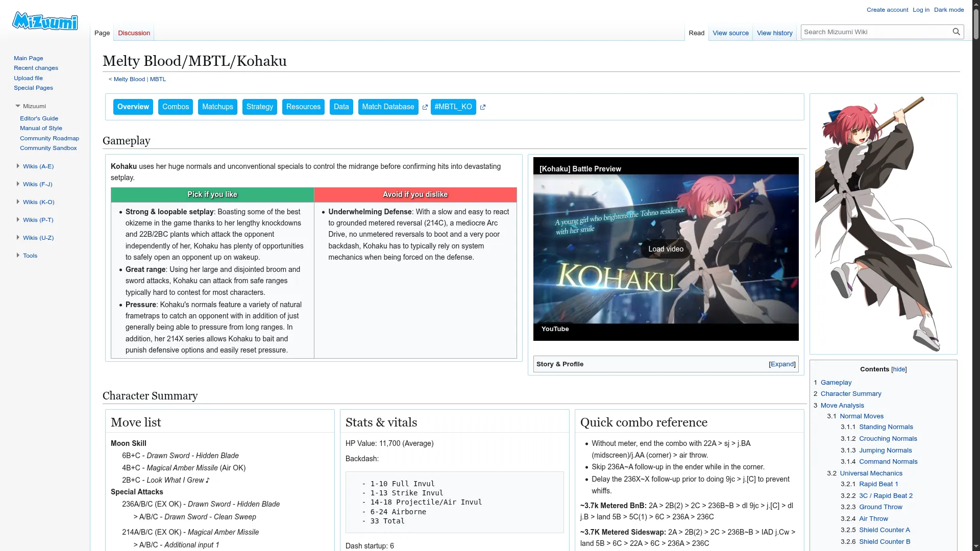This screenshot has width=980, height=551.
Task: Load the Kohaku Battle Preview video
Action: [x=666, y=249]
